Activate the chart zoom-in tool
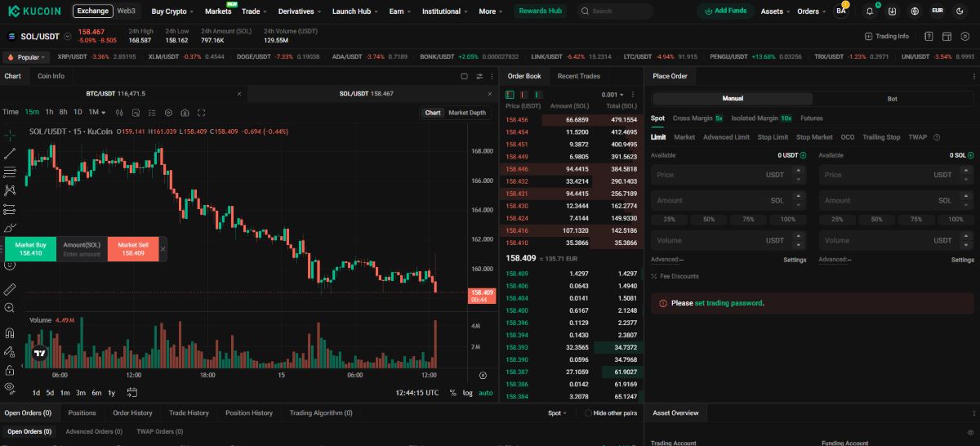Viewport: 980px width, 446px height. tap(10, 308)
